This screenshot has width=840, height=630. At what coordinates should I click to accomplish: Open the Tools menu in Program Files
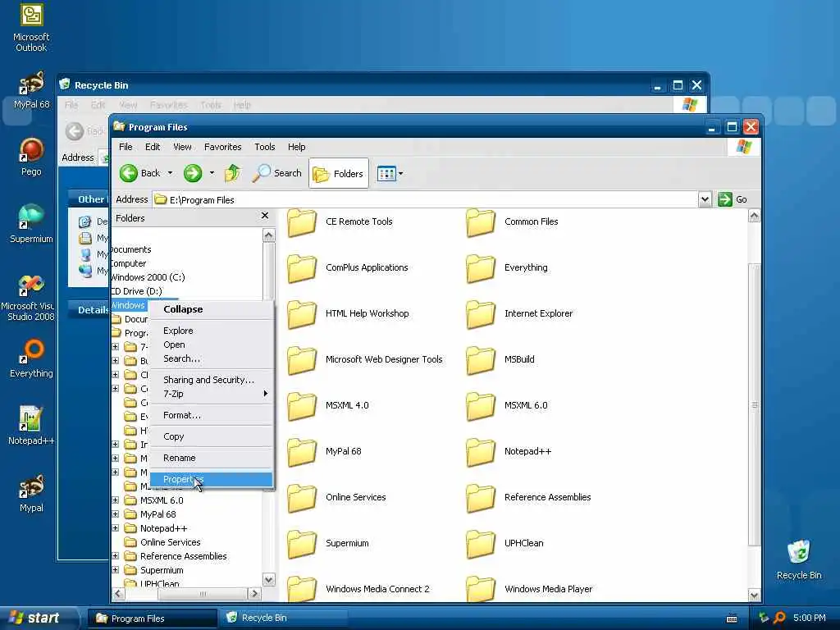(x=265, y=147)
